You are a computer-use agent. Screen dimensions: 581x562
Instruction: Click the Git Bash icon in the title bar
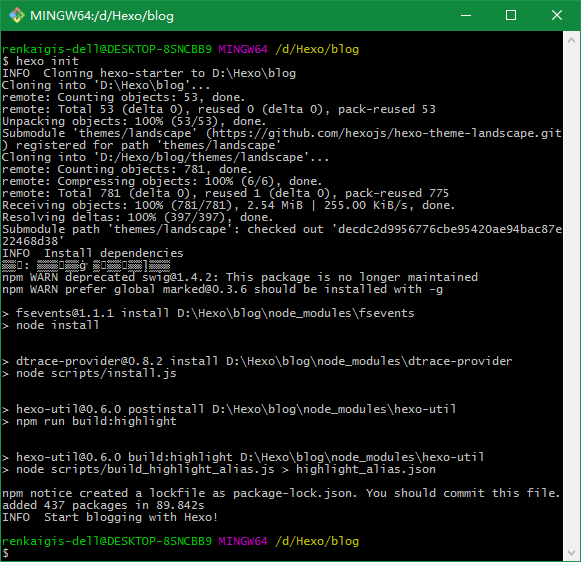(16, 16)
